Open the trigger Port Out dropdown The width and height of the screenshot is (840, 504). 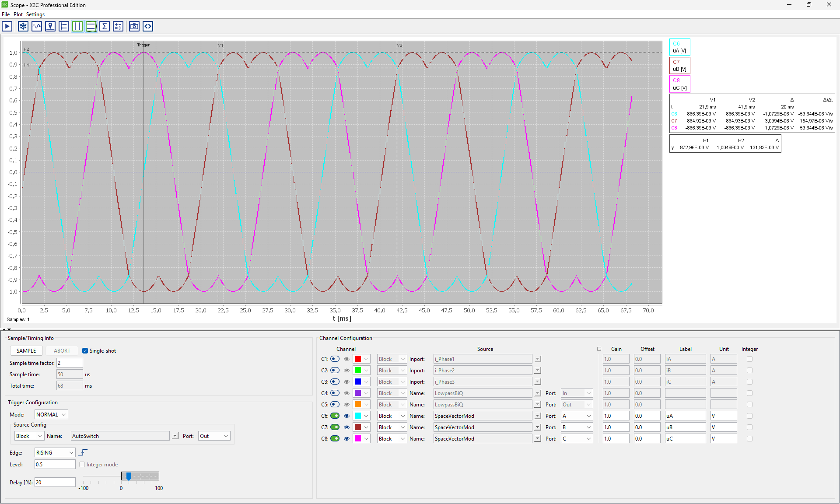coord(214,436)
